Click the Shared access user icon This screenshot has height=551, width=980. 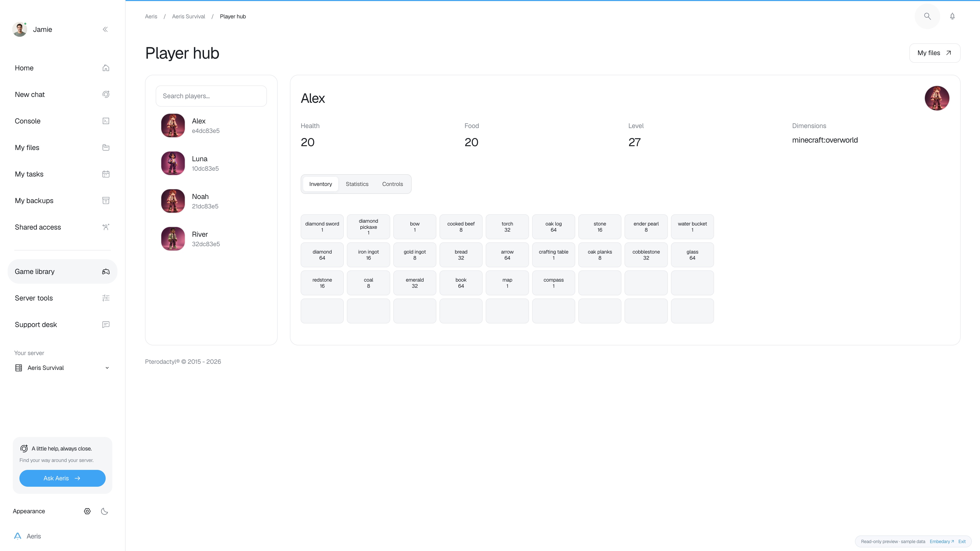106,227
